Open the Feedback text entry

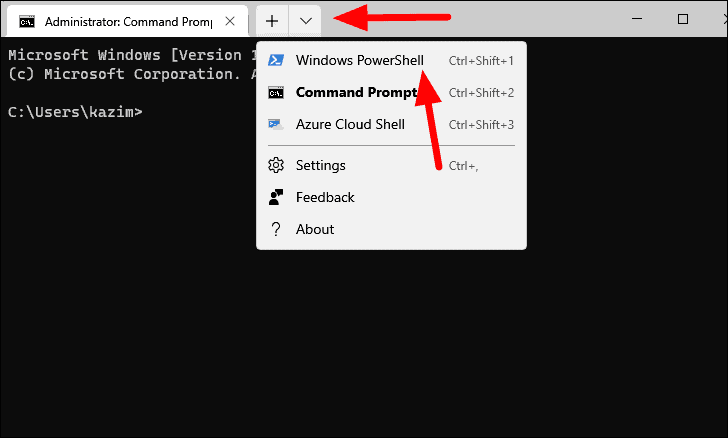click(325, 197)
